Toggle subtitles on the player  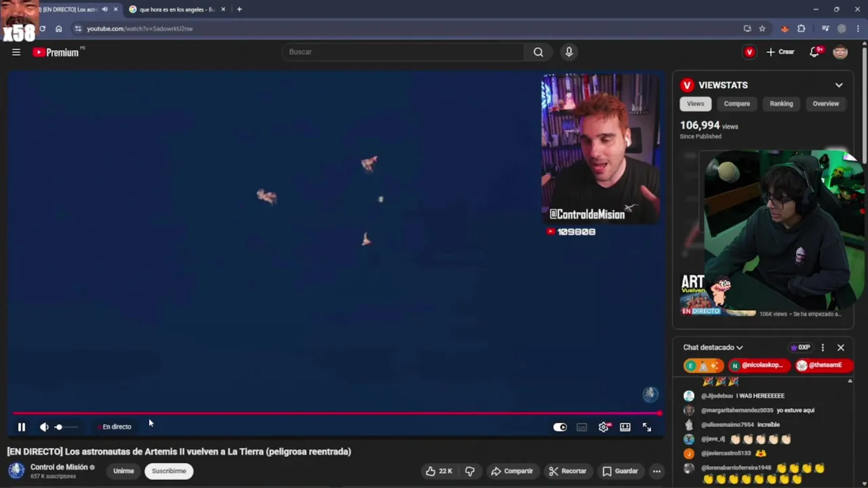pyautogui.click(x=582, y=427)
